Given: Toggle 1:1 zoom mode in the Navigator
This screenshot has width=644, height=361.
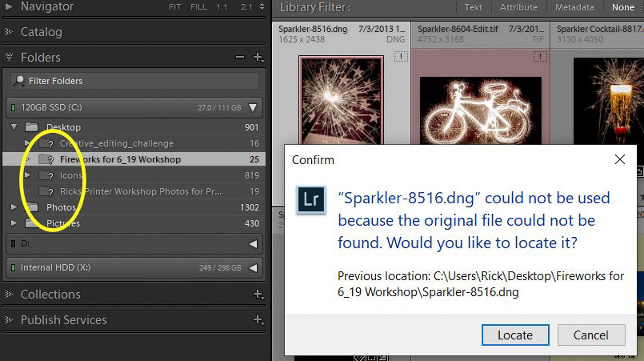Looking at the screenshot, I should pos(222,7).
